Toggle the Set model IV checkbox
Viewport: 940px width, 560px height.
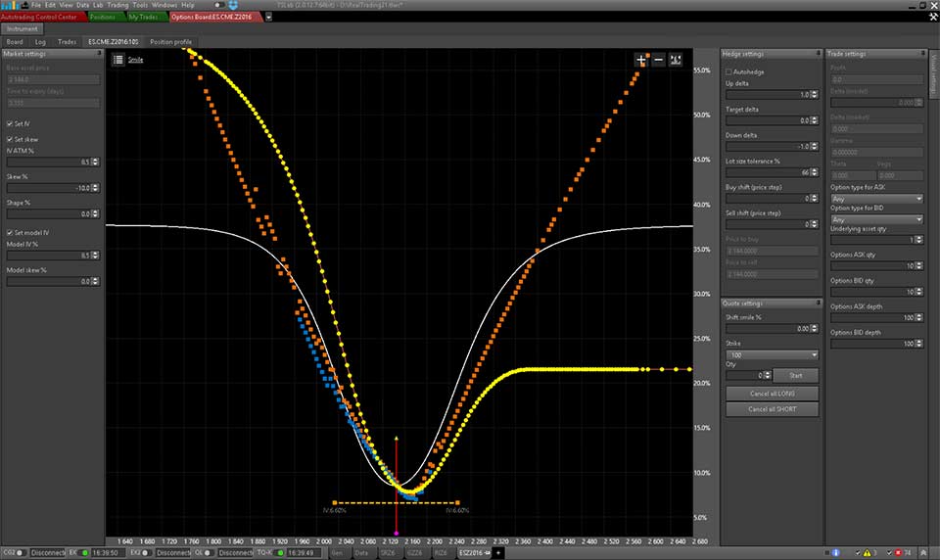coord(10,233)
